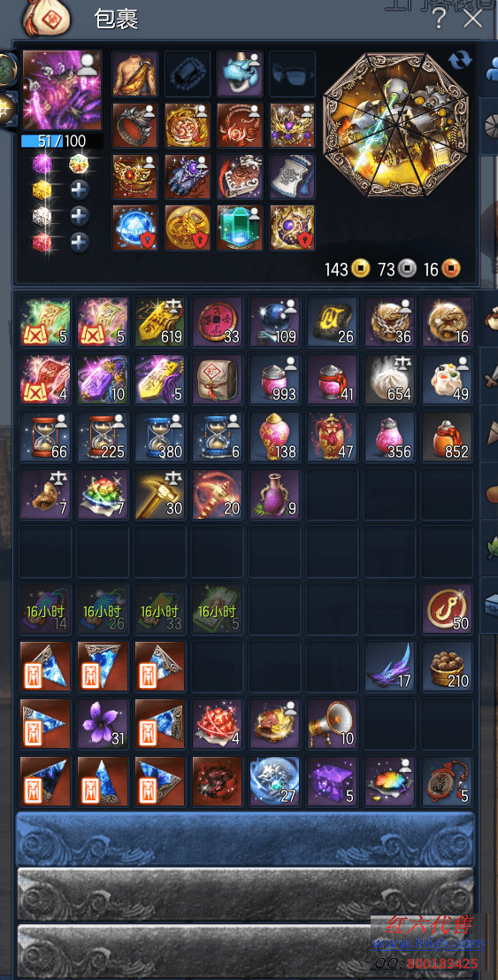Screen dimensions: 498x980
Task: Select the equipped weapon portrait slot
Action: tap(62, 90)
